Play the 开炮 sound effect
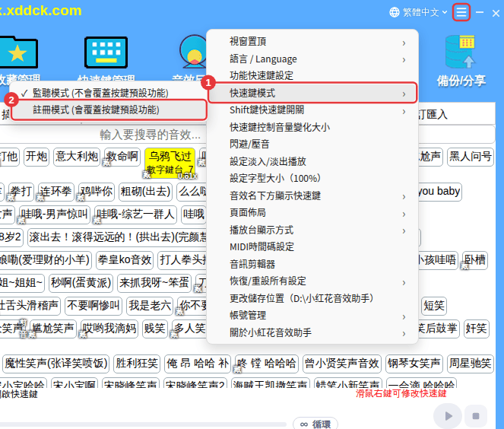Viewport: 504px width, 429px height. click(x=36, y=157)
